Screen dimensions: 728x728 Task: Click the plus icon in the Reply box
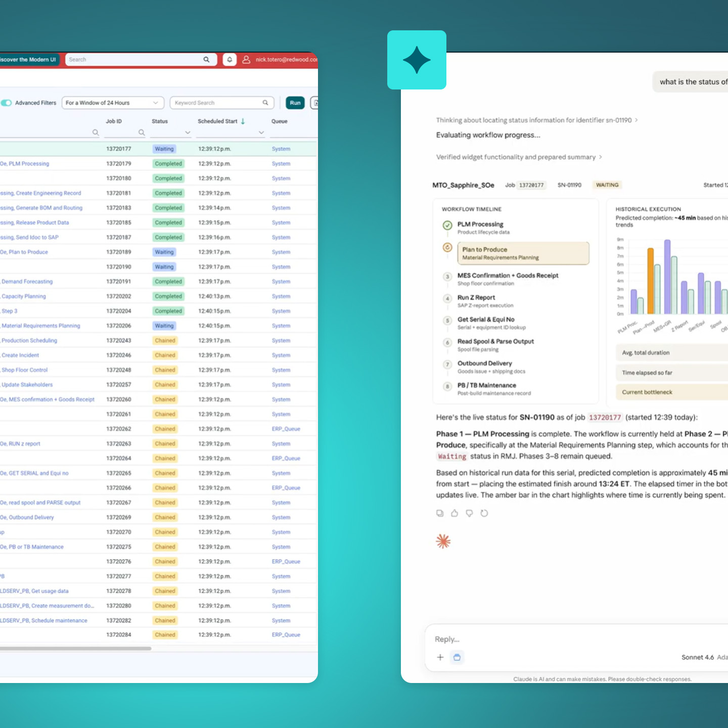[440, 657]
